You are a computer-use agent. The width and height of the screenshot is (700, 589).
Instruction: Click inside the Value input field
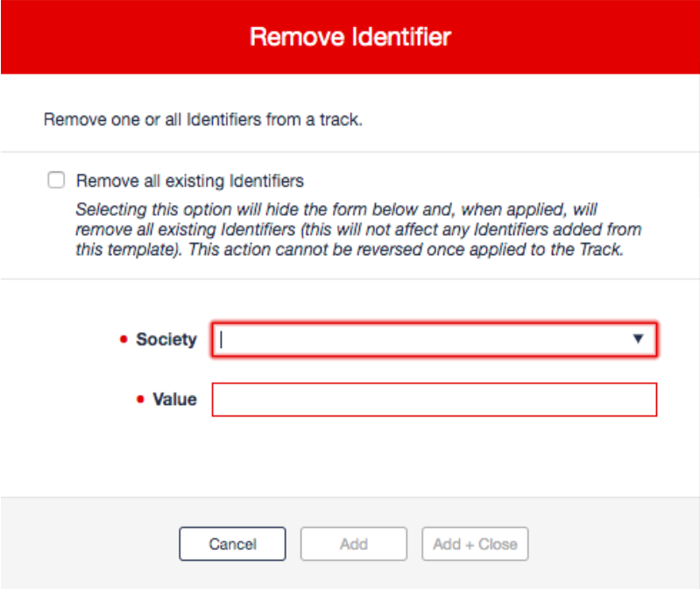pyautogui.click(x=435, y=400)
